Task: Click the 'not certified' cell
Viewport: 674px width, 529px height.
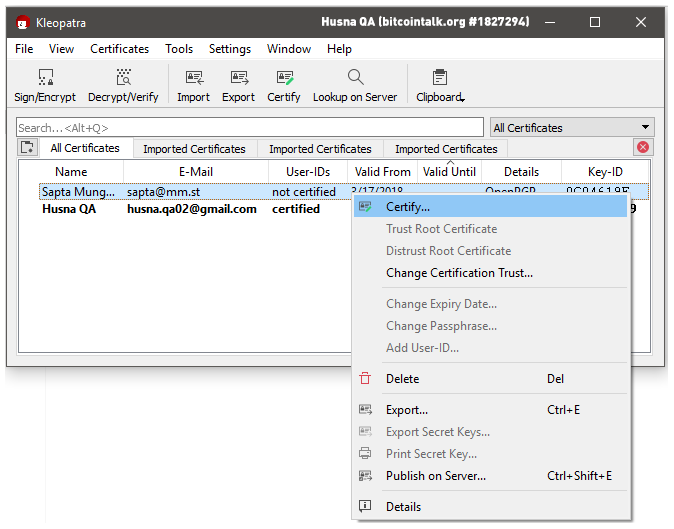Action: [304, 192]
